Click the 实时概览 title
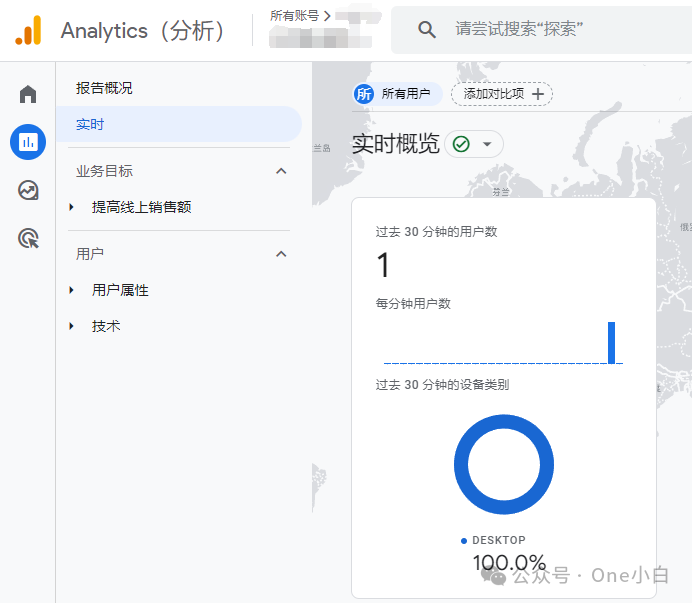 tap(395, 144)
